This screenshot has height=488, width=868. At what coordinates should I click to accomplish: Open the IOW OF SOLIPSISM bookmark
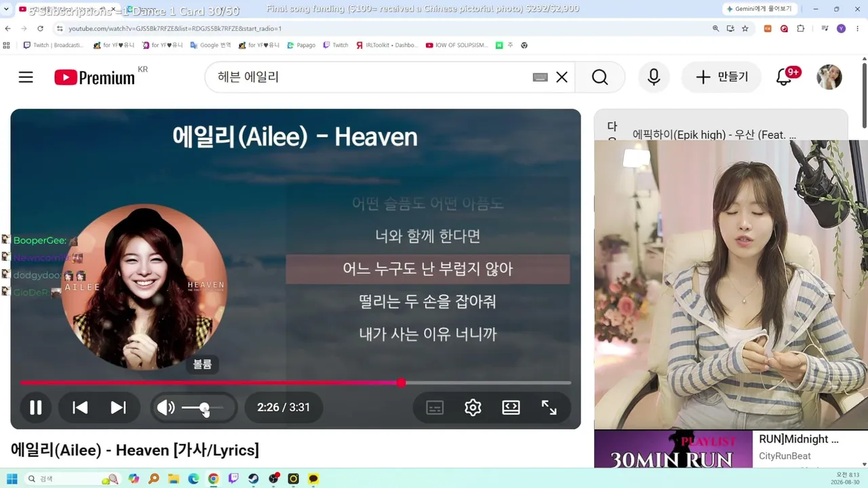(456, 45)
